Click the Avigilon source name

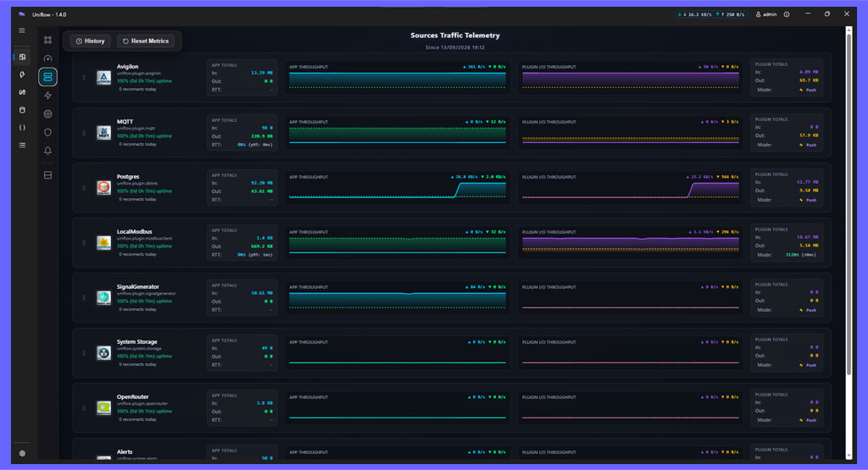127,66
